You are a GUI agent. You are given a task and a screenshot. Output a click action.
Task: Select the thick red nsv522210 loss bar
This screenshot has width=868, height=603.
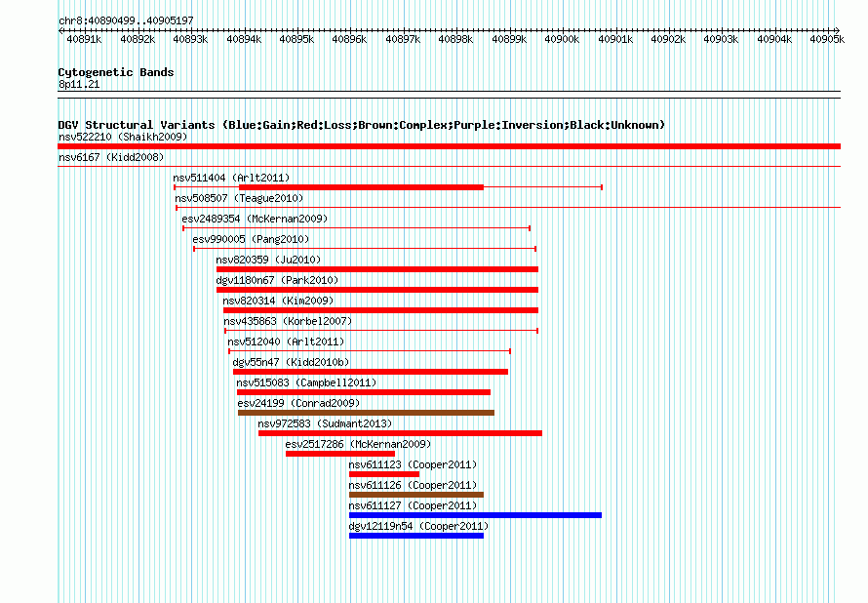pos(449,146)
